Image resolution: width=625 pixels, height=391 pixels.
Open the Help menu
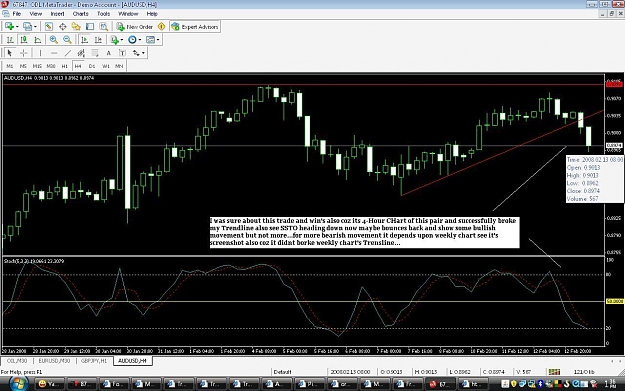pos(152,14)
